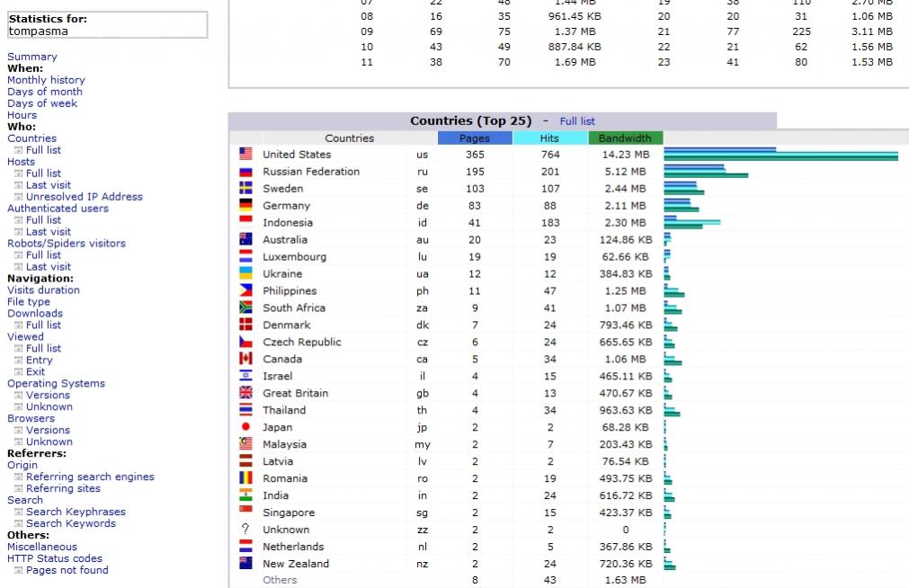
Task: Click the Indonesia flag icon
Action: (245, 219)
